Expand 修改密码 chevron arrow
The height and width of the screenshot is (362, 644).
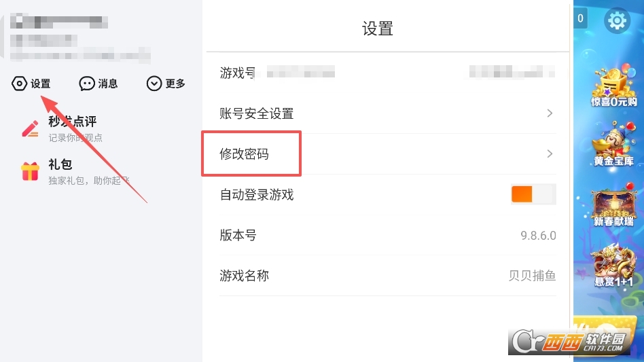click(550, 154)
